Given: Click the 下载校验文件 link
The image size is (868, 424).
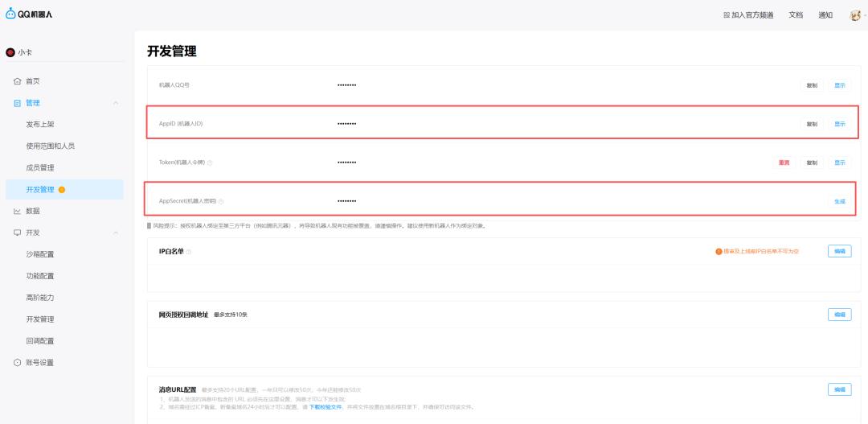Looking at the screenshot, I should 325,407.
